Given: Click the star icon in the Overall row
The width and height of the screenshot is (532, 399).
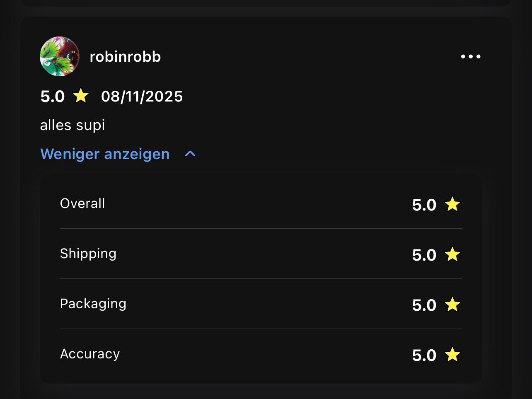Looking at the screenshot, I should click(452, 204).
